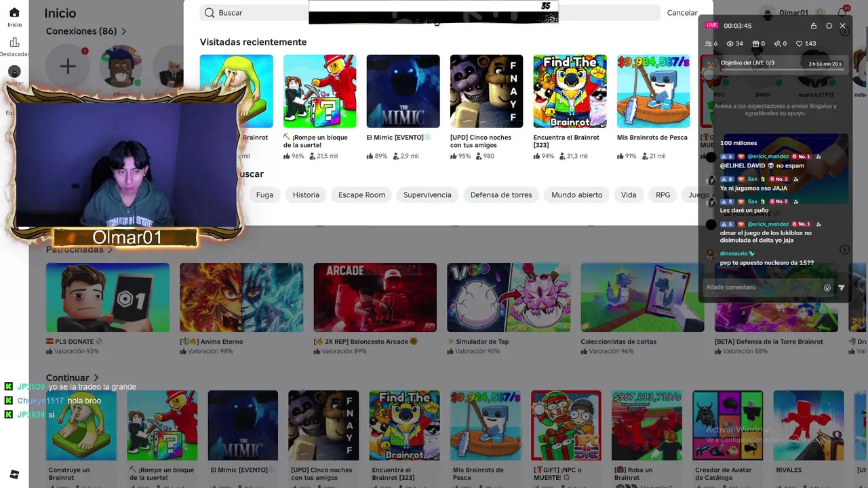This screenshot has width=868, height=488.
Task: Open ¡NPC o MUERTE! in Continuar
Action: [566, 426]
